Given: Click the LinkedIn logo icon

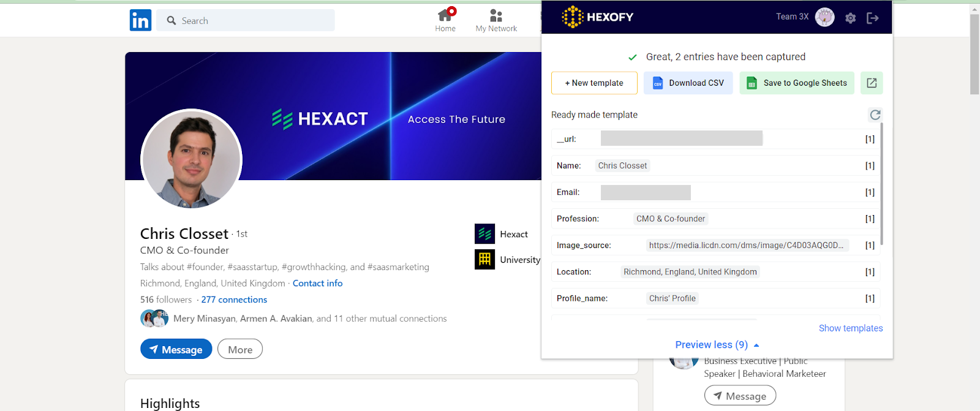Looking at the screenshot, I should 140,20.
